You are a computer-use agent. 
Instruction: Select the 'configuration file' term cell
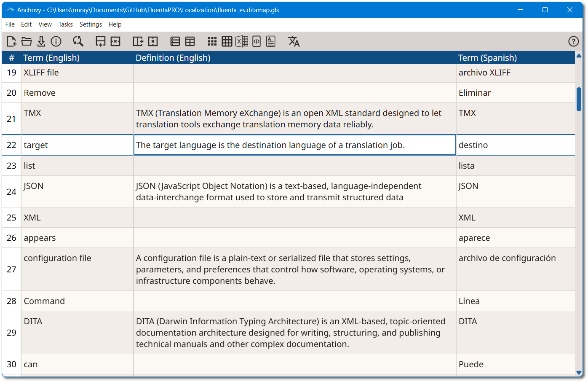[x=78, y=269]
